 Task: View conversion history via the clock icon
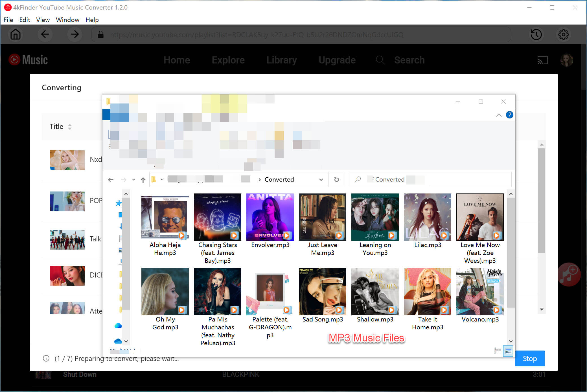point(536,34)
